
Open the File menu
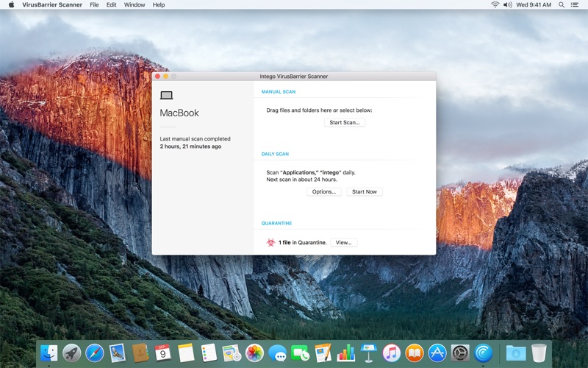coord(94,4)
